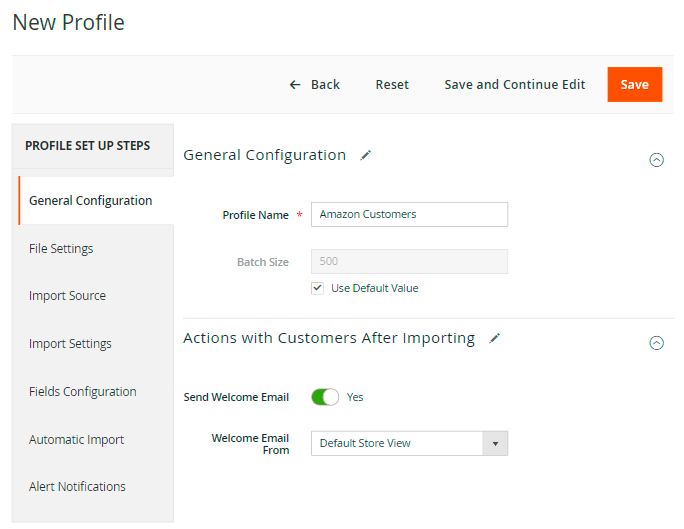
Task: Select the Fields Configuration step
Action: pyautogui.click(x=82, y=392)
